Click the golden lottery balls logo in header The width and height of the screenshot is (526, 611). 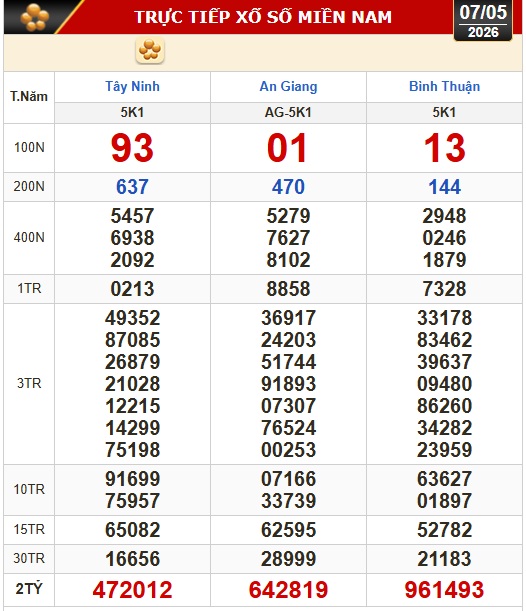(34, 17)
